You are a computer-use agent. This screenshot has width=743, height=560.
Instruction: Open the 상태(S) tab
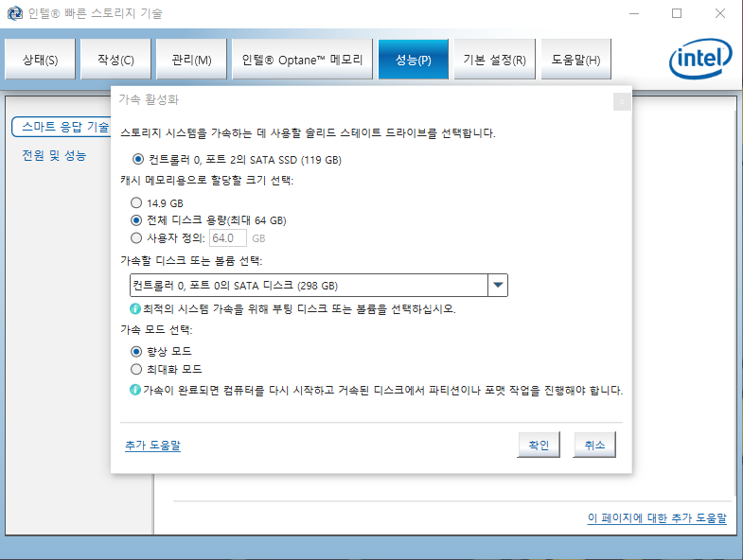(41, 60)
